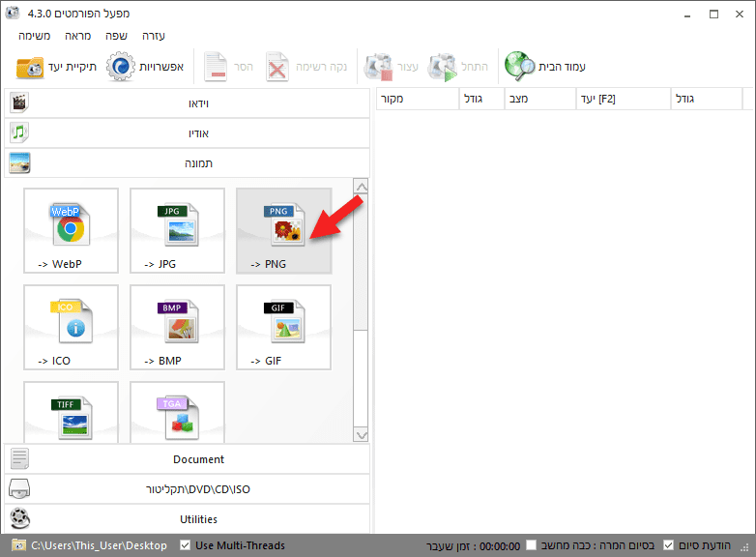Click the DVD/CD/ISO drive icon
The image size is (756, 557).
19,488
